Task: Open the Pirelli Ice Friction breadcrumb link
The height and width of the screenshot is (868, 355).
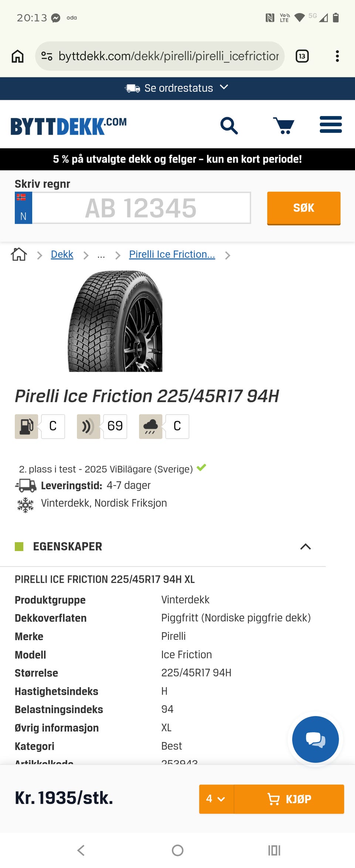Action: coord(172,254)
